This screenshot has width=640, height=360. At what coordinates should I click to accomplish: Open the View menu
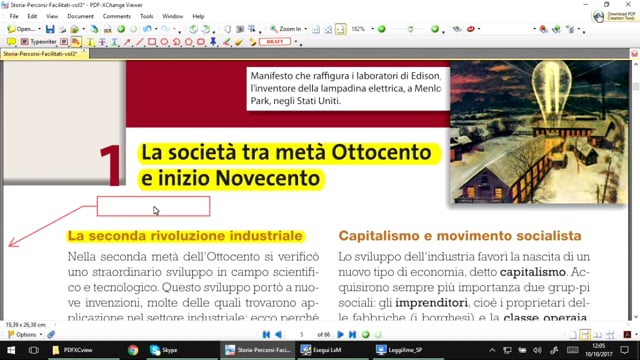pos(52,16)
